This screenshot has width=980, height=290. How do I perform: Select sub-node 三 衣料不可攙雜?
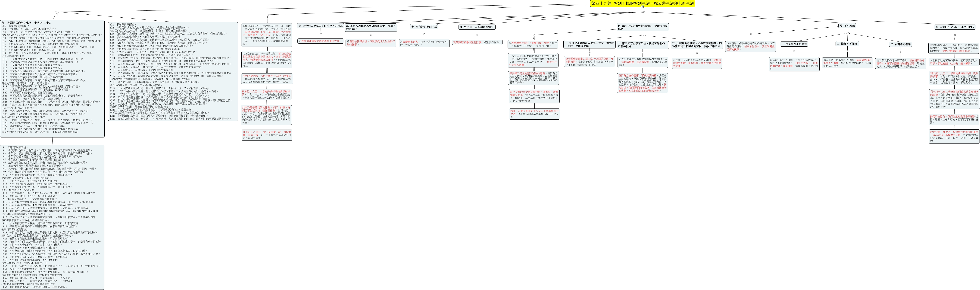tap(900, 44)
